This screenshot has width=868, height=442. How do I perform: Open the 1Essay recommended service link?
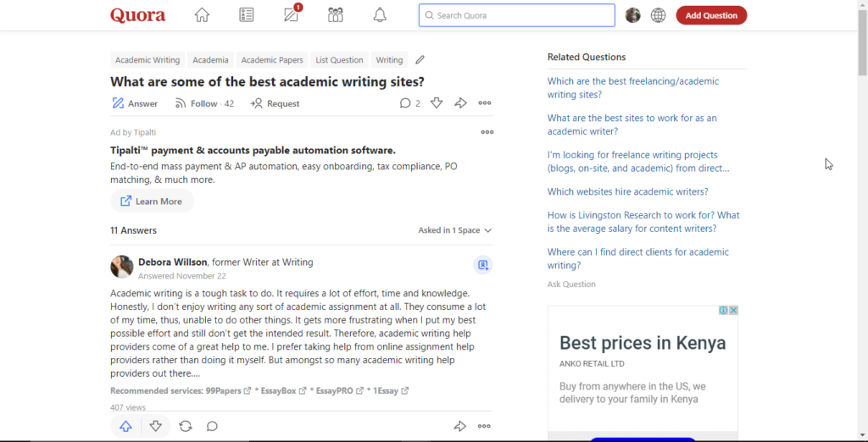390,390
